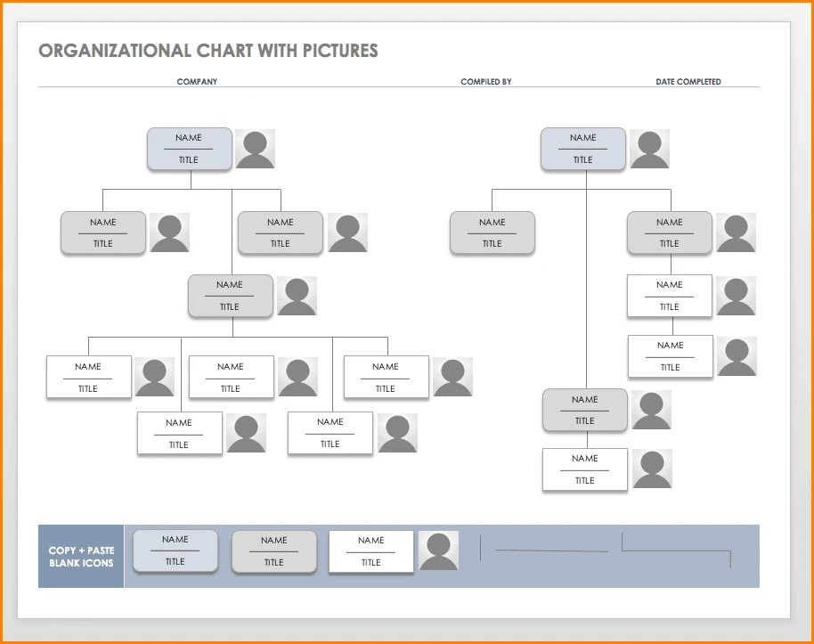This screenshot has height=644, width=814.
Task: Click the person icon beside the top-left NAME box
Action: click(x=256, y=148)
